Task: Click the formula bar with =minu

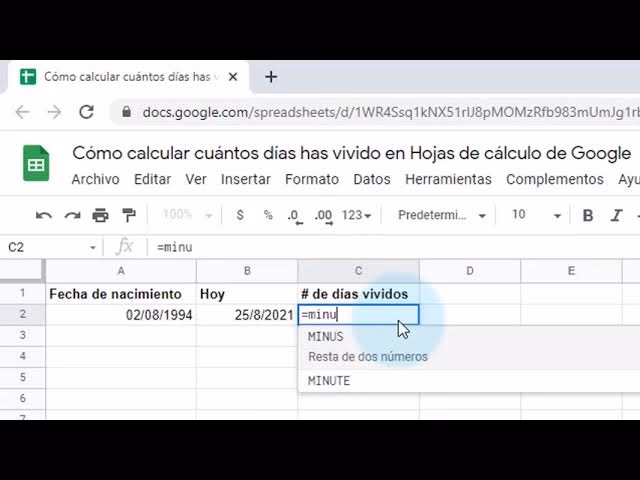Action: click(392, 247)
